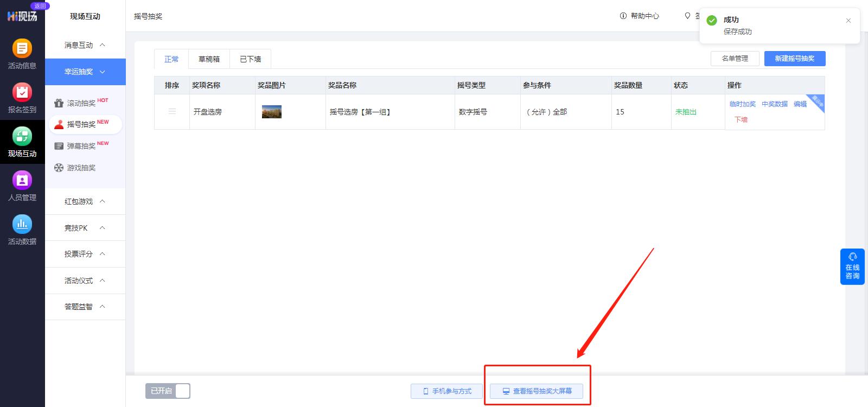Click 手机参与方式 button
The image size is (868, 407).
click(447, 391)
